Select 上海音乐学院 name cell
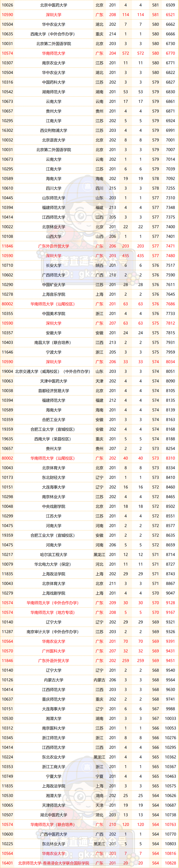This screenshot has width=179, height=868. tap(54, 295)
